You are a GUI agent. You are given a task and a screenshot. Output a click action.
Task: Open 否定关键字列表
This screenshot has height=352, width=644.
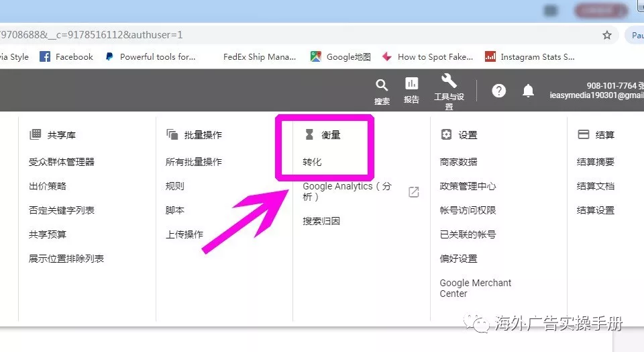62,210
